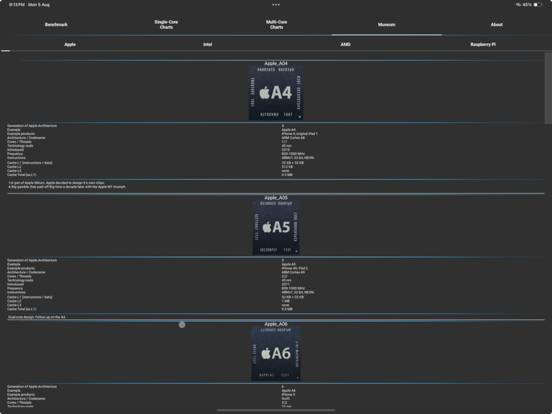Click 'Cache L1 (instructions / data)' label under A4
552x414 pixels.
tap(30, 163)
